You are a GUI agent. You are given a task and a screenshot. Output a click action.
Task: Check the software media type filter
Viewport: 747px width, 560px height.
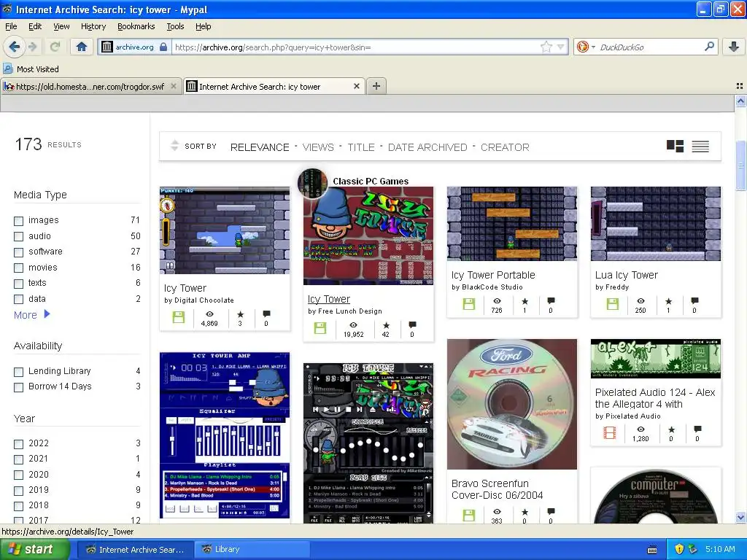coord(18,252)
